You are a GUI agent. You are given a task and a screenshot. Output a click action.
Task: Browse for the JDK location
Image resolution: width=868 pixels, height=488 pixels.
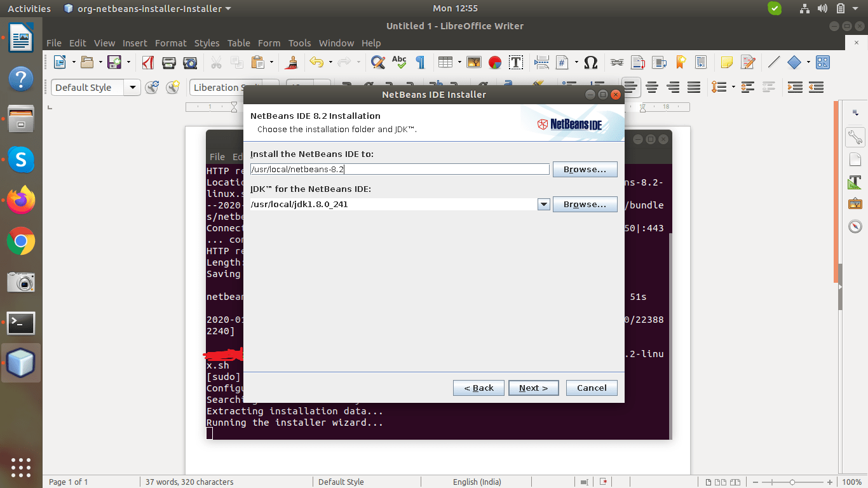(x=585, y=204)
